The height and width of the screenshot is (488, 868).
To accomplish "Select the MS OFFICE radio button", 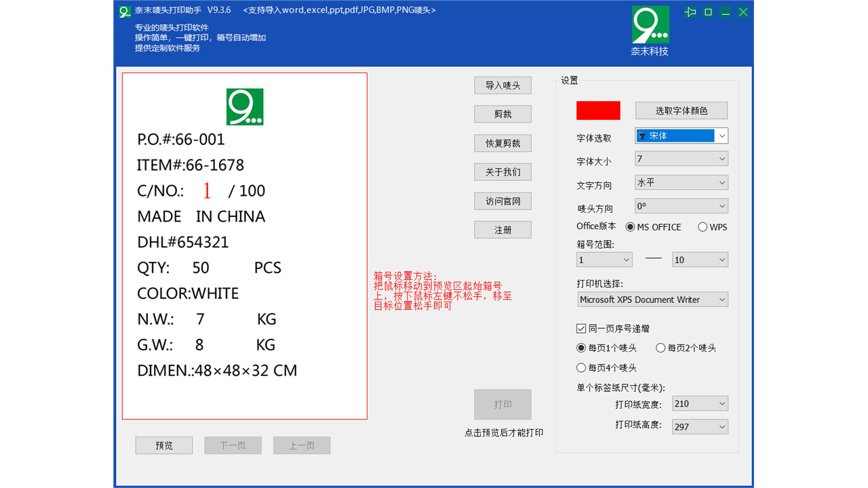I will pos(654,227).
